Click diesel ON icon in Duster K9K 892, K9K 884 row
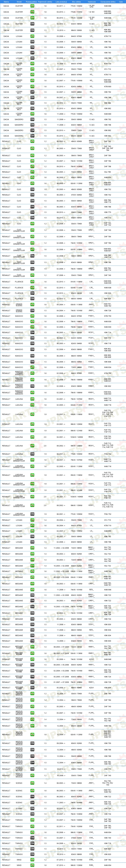The image size is (126, 868). tap(32, 30)
